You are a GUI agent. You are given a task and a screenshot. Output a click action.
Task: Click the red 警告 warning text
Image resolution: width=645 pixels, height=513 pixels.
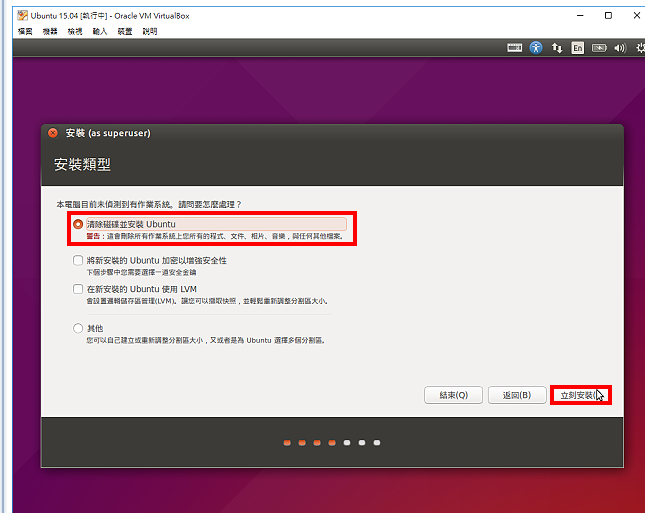93,236
